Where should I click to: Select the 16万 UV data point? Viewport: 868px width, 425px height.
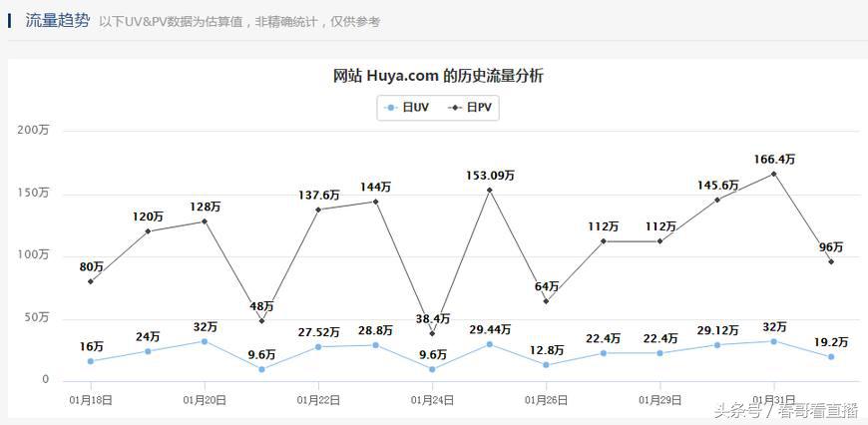90,361
